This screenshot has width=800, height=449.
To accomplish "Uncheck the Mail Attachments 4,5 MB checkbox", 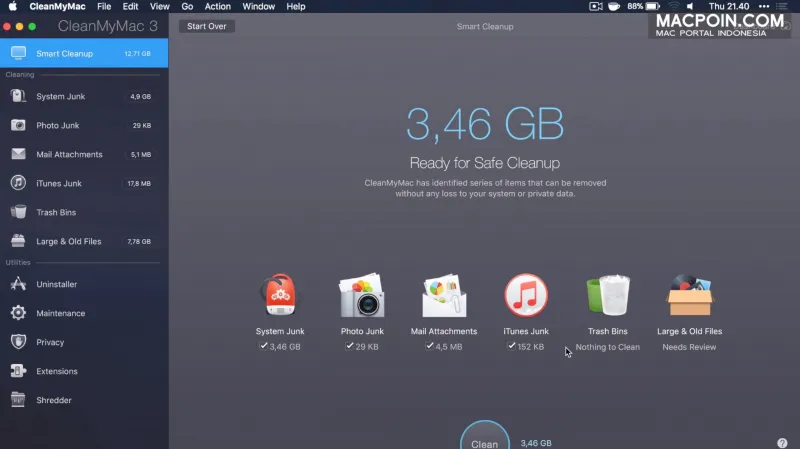I will pyautogui.click(x=430, y=346).
